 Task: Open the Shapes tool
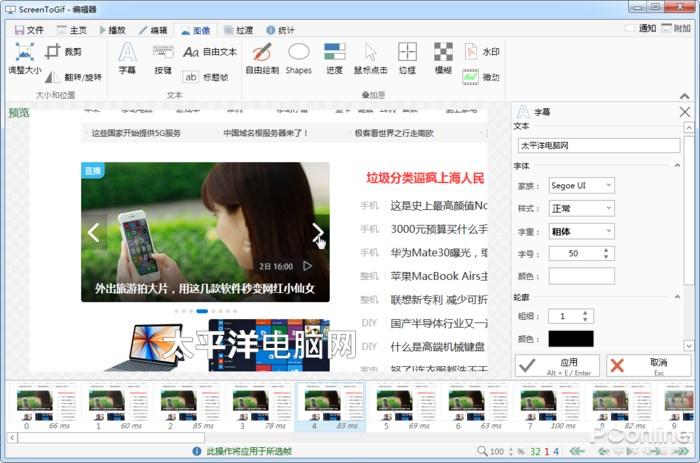pyautogui.click(x=299, y=58)
